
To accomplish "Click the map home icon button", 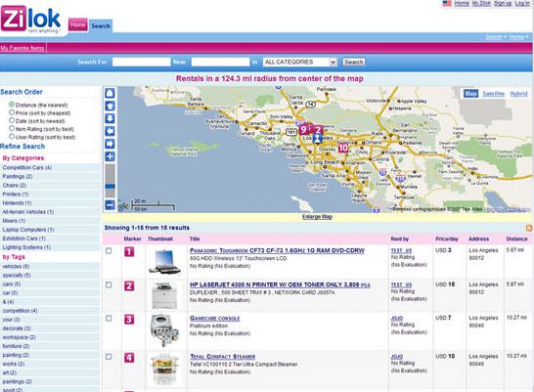I will coord(110,93).
